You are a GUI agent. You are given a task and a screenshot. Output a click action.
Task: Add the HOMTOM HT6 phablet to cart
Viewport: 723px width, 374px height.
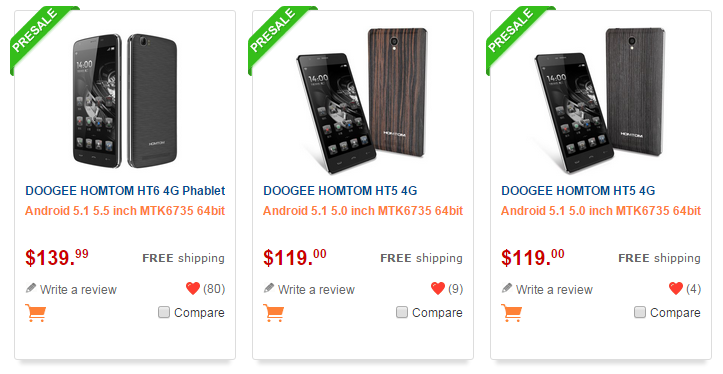(36, 313)
